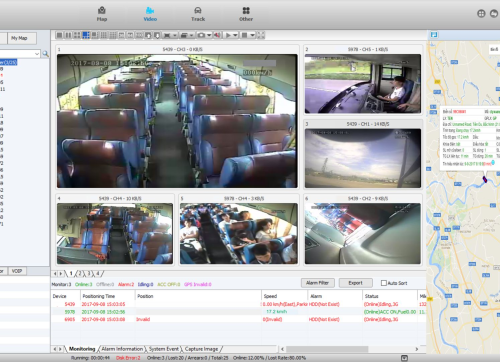The height and width of the screenshot is (362, 500).
Task: Click the full-screen expand icon in toolbar
Action: click(x=261, y=35)
